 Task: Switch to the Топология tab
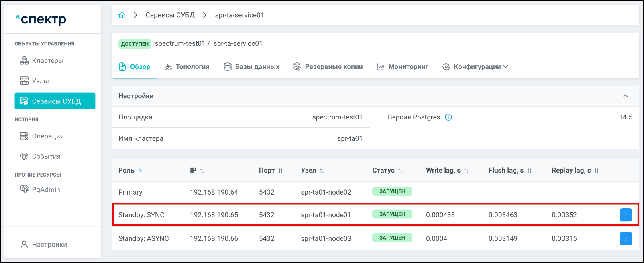pos(187,67)
